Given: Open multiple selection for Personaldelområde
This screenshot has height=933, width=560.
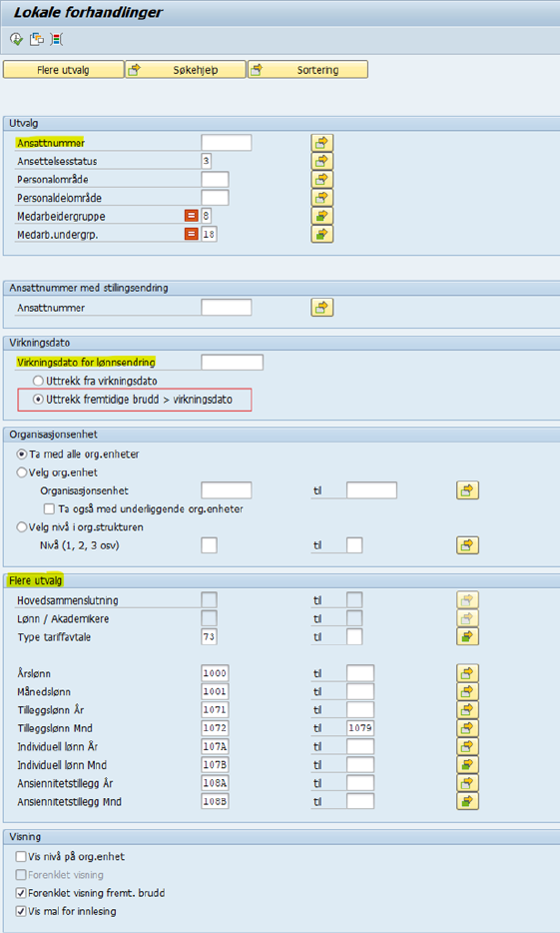Looking at the screenshot, I should 321,198.
